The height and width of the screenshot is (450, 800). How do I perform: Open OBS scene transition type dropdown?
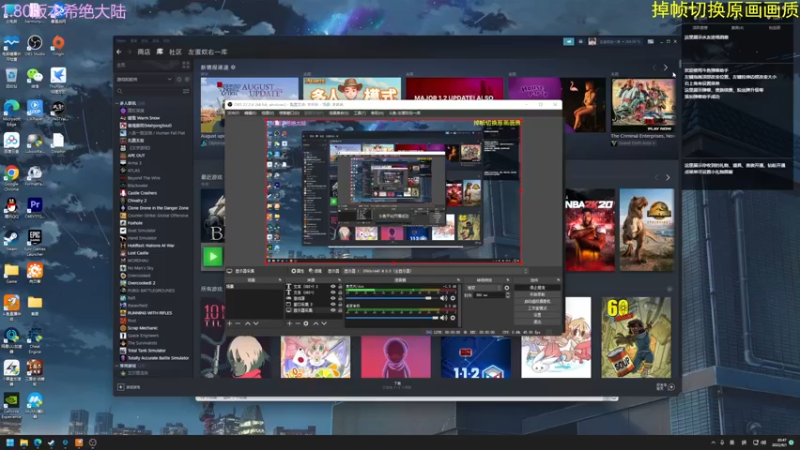(x=483, y=288)
